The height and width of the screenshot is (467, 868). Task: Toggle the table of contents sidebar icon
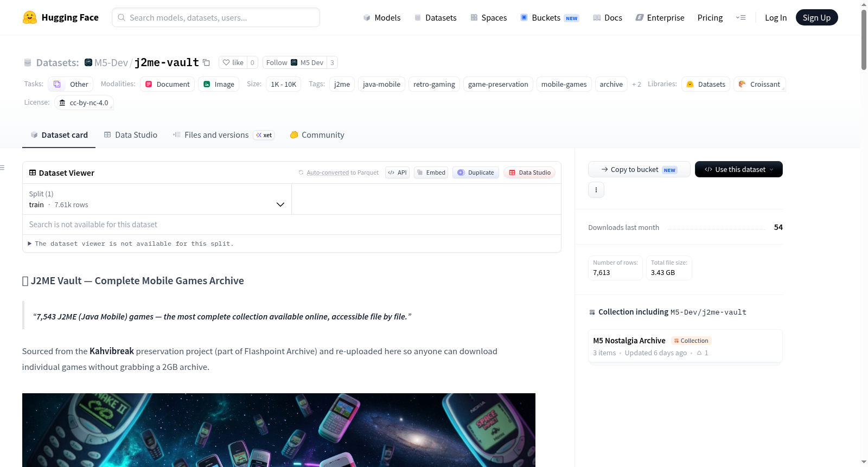(3, 168)
